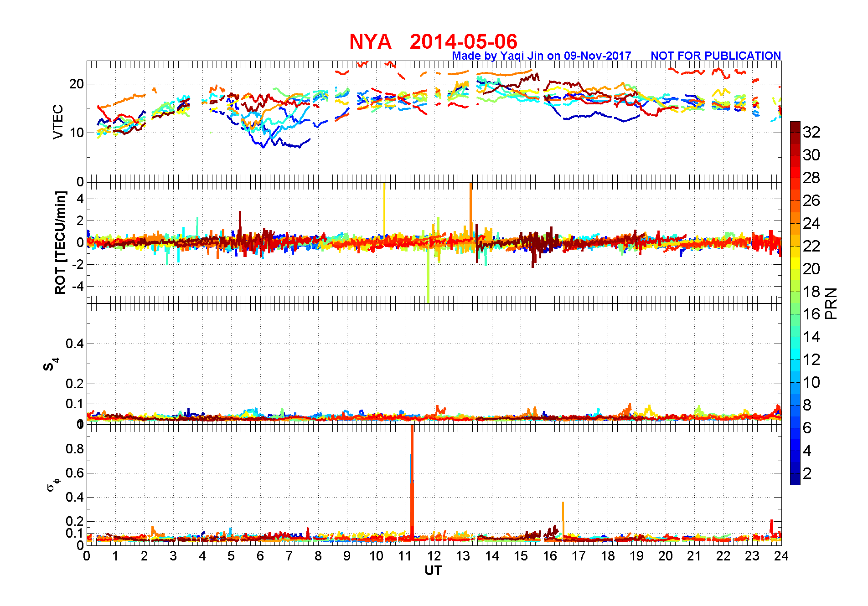
Task: Click the ROT axis tick label 4
Action: 80,199
